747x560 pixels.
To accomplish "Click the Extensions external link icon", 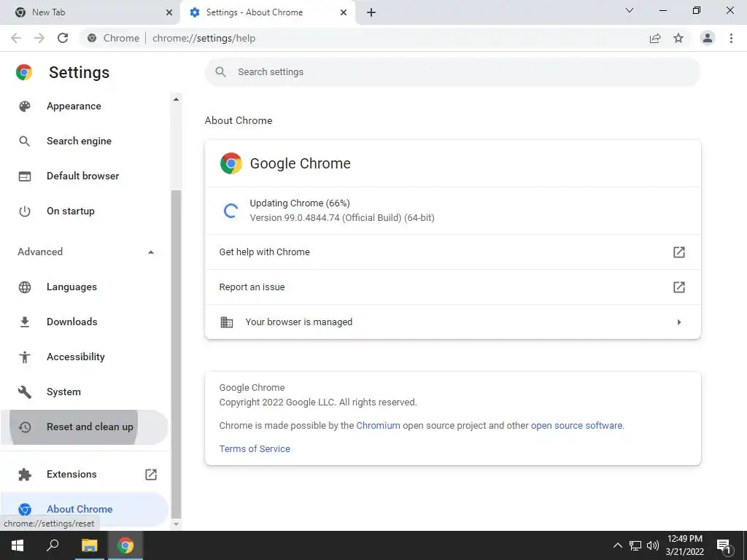I will pos(150,474).
